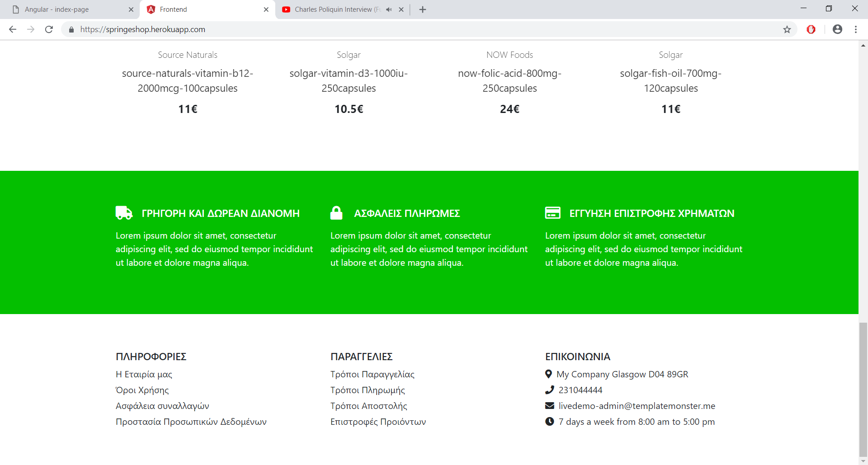
Task: Close the Charles Poliquin Interview tab
Action: [401, 9]
